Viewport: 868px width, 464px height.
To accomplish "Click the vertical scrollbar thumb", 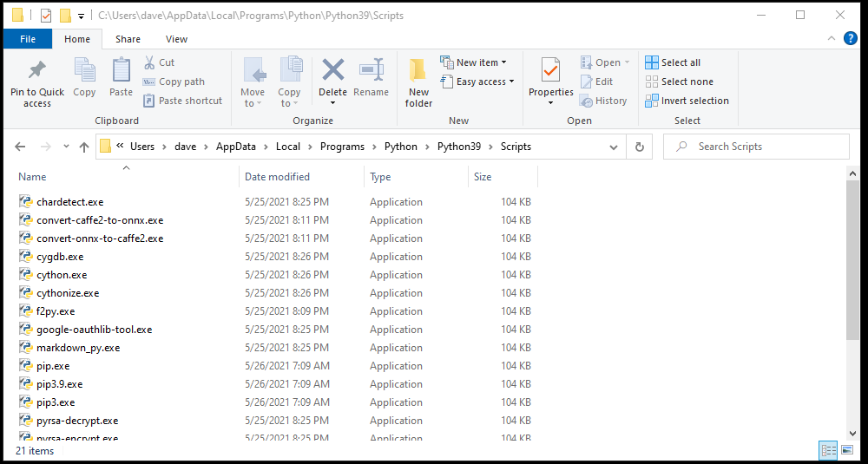I will [x=852, y=260].
